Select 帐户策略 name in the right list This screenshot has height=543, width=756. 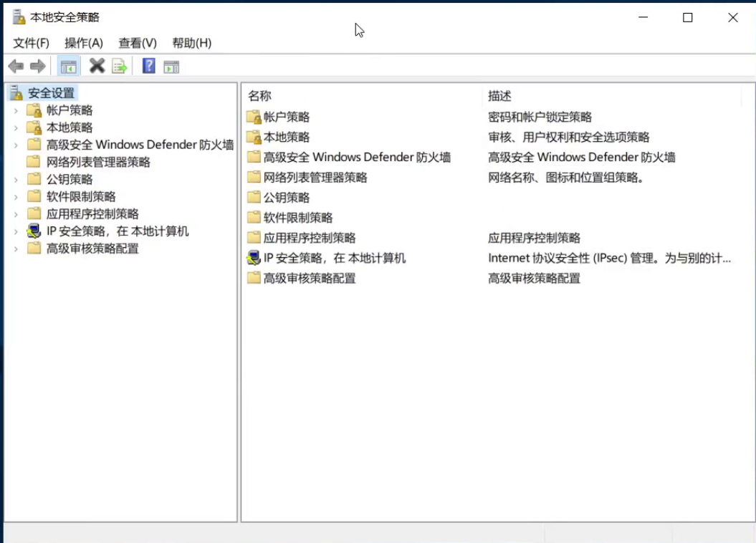(287, 117)
